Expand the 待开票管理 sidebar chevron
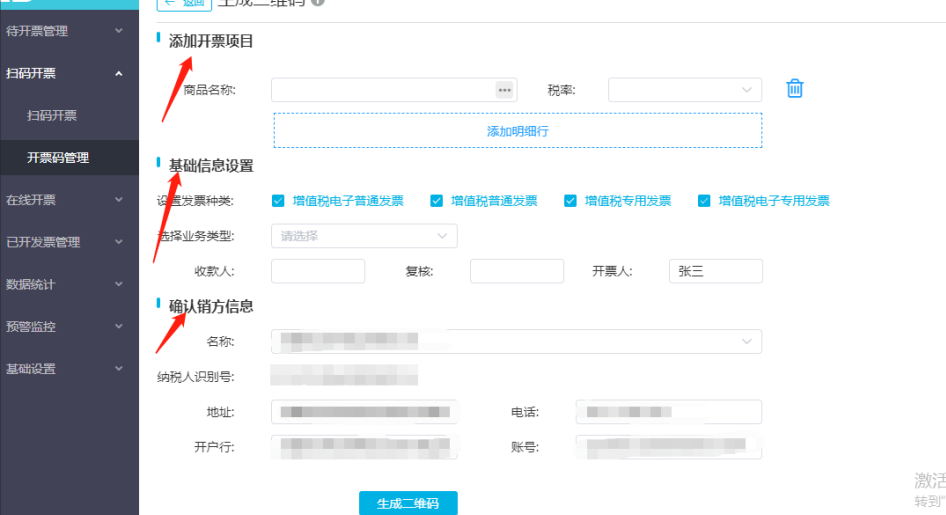Image resolution: width=946 pixels, height=515 pixels. click(119, 31)
